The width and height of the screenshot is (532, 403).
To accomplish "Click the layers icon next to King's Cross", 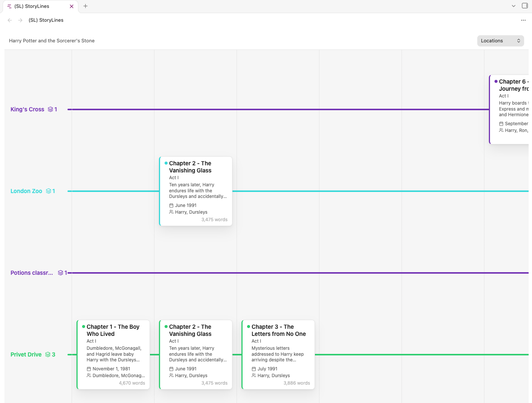I will click(x=51, y=109).
